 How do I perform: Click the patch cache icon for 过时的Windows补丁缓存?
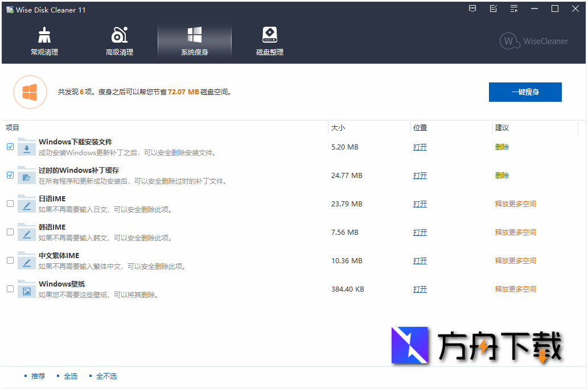point(26,175)
